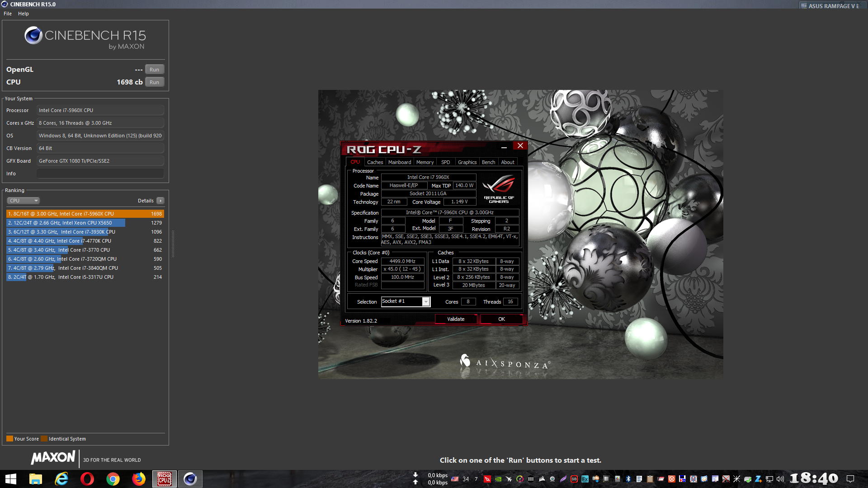Run the CPU benchmark
Screen dimensions: 868x488
[154, 82]
